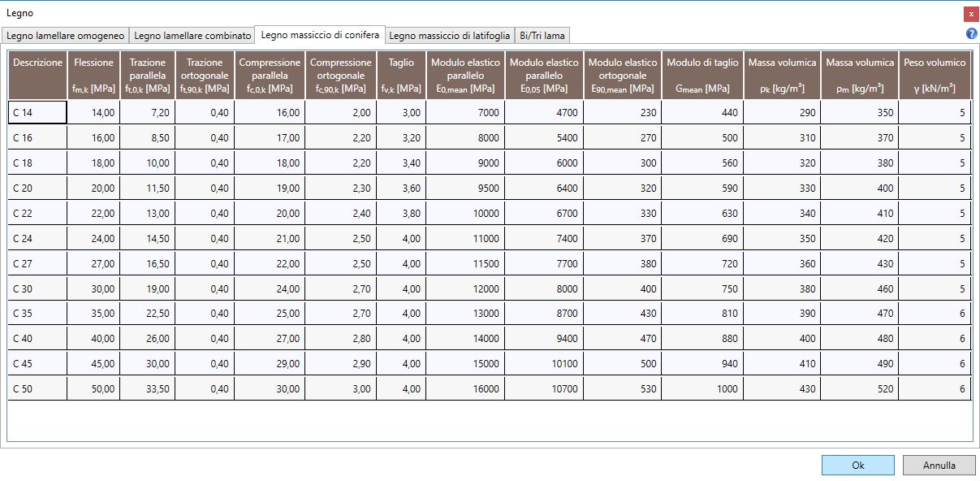Image resolution: width=980 pixels, height=481 pixels.
Task: Open Legno massiccio di latifoglia tab
Action: pyautogui.click(x=449, y=35)
